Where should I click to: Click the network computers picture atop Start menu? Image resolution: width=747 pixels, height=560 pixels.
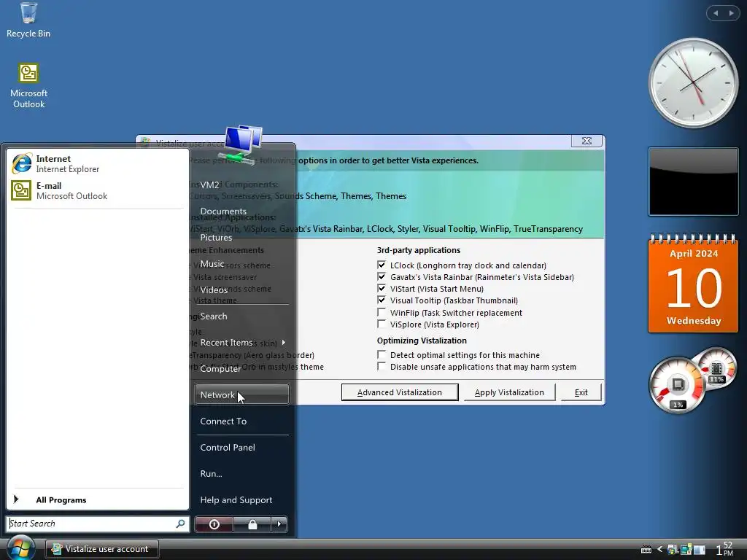(x=241, y=145)
